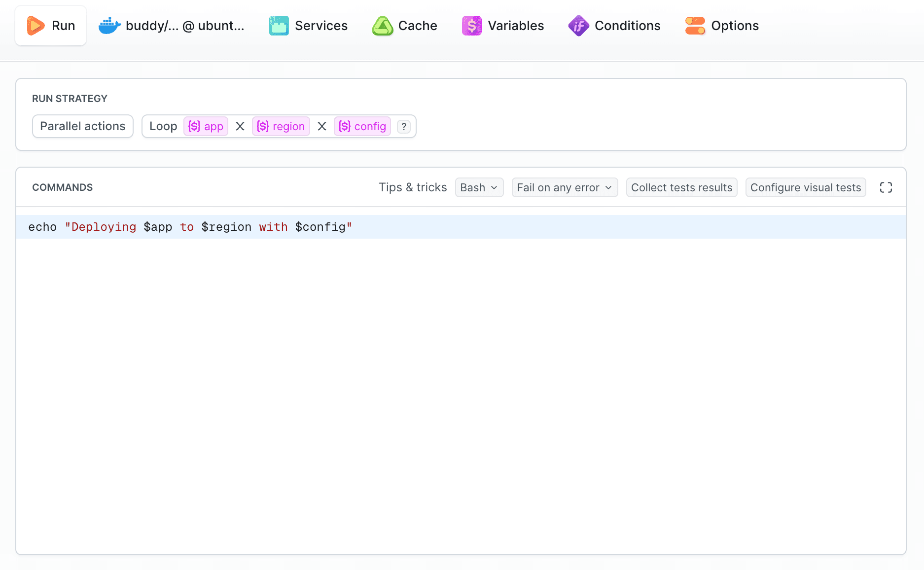Image resolution: width=924 pixels, height=570 pixels.
Task: Open the Docker image settings via whale icon
Action: pyautogui.click(x=109, y=25)
